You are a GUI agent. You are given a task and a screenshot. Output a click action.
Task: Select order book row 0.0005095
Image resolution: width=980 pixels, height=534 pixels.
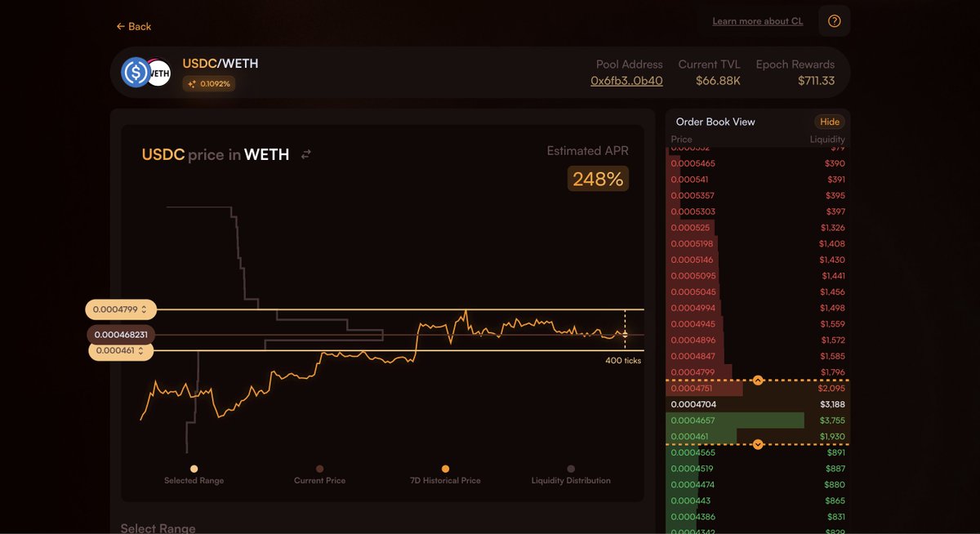(x=758, y=276)
